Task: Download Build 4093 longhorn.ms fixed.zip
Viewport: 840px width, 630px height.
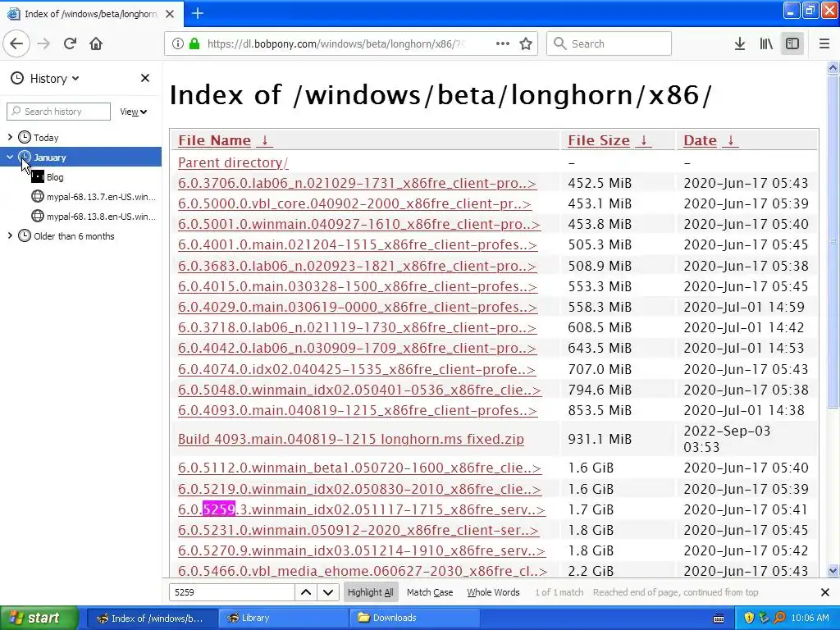Action: (x=351, y=440)
